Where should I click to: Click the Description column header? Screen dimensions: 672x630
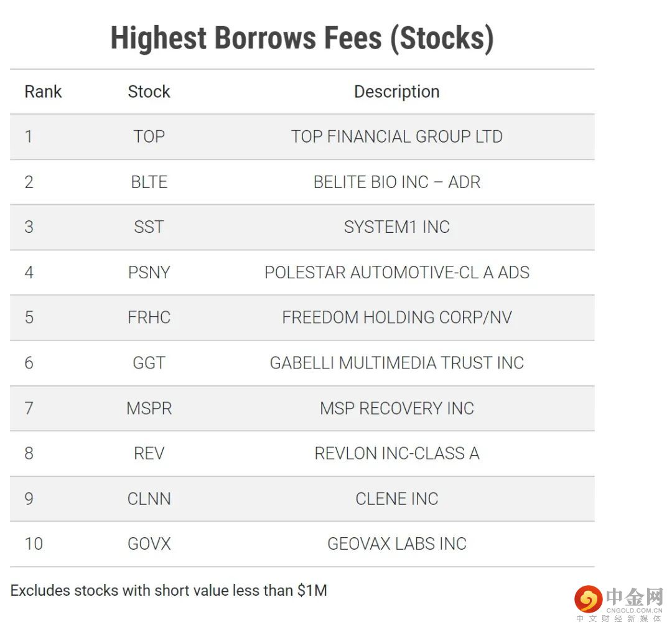396,92
